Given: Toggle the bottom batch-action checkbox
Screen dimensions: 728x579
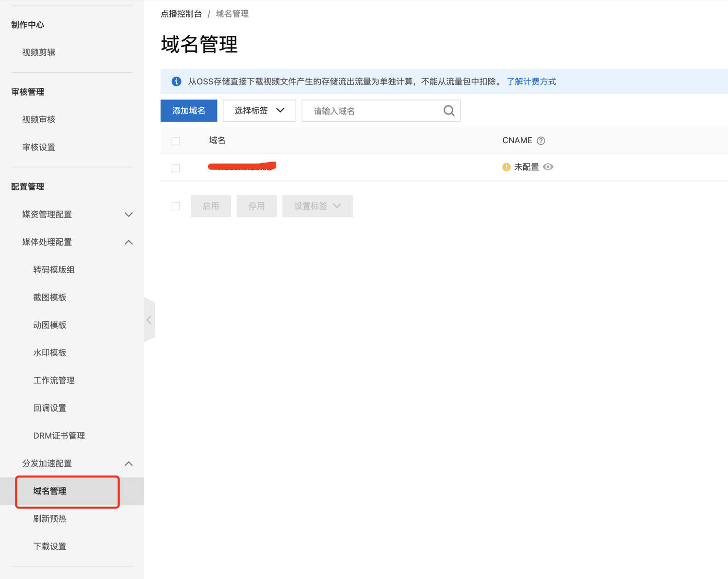Looking at the screenshot, I should coord(176,206).
